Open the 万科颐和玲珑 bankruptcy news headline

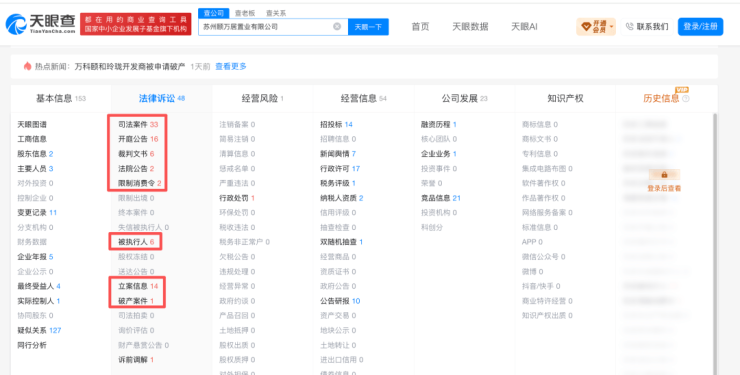pos(130,67)
